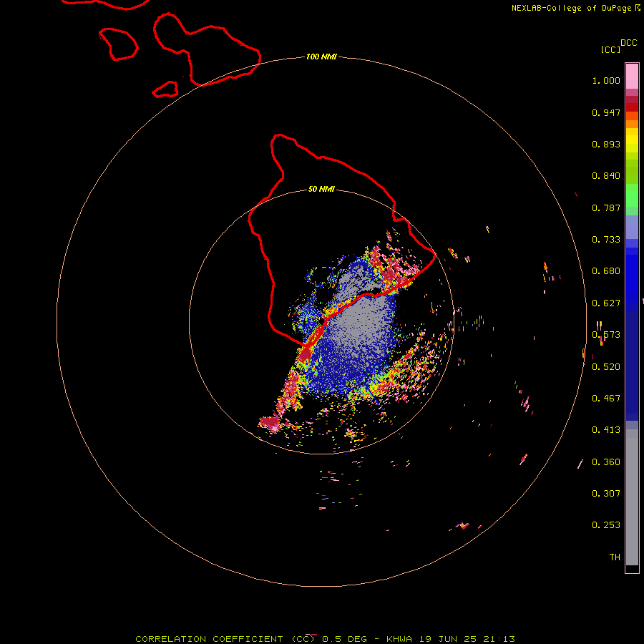Select the 0.413 legend value
Screen dimensions: 644x644
[606, 430]
